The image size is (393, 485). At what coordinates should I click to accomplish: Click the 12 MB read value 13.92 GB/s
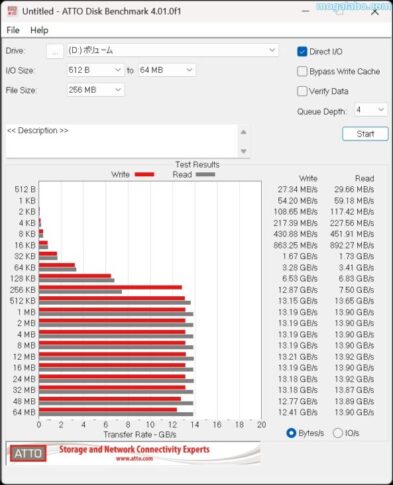[354, 357]
